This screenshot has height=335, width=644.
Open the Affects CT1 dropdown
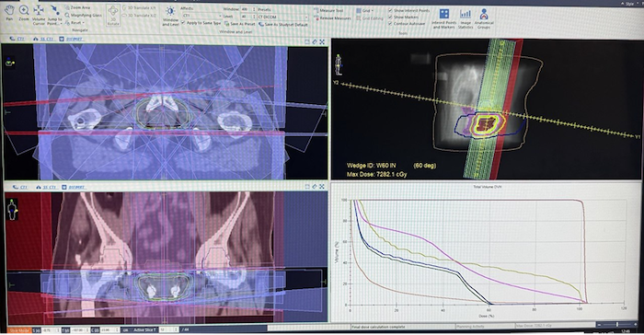pos(201,16)
